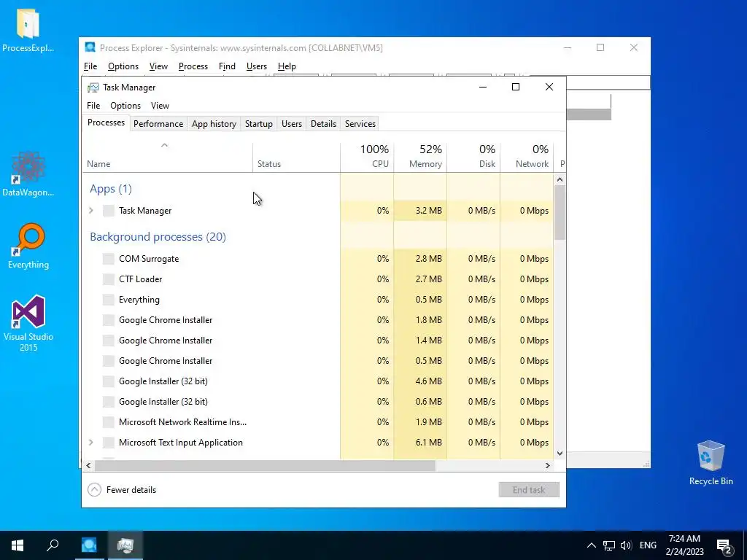Viewport: 747px width, 560px height.
Task: Open the ProcessExplorer folder on desktop
Action: point(28,29)
